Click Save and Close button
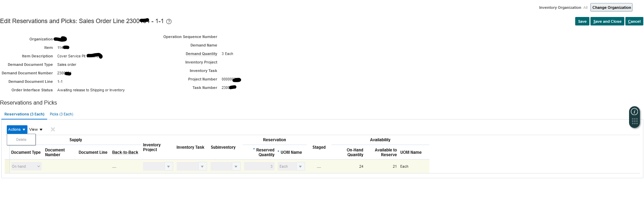 607,21
